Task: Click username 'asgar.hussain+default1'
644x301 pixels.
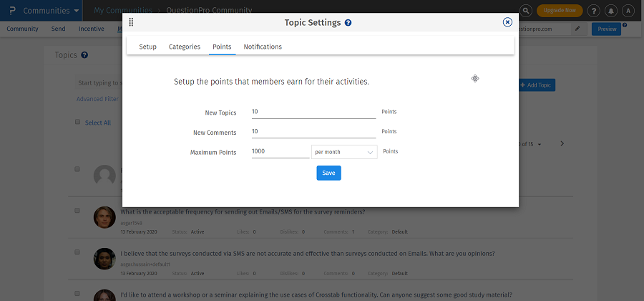Action: point(145,264)
